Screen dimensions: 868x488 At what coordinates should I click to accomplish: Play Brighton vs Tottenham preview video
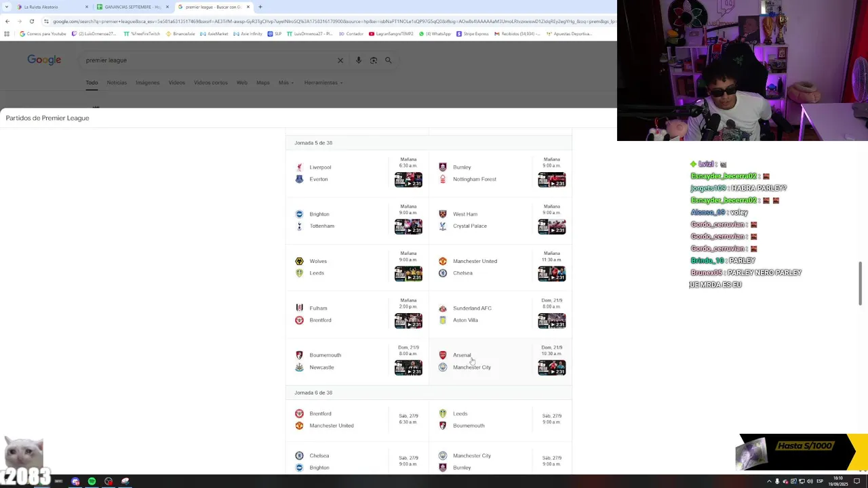[408, 226]
